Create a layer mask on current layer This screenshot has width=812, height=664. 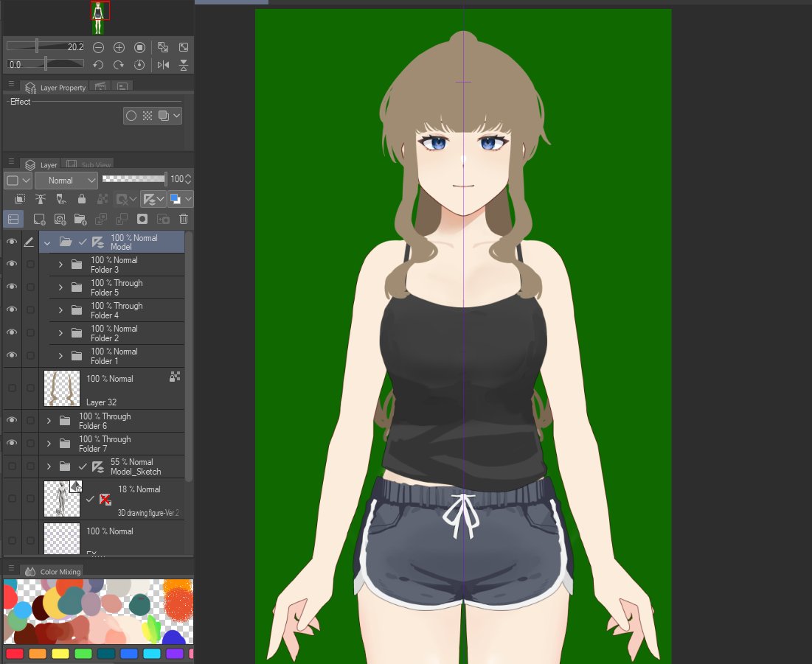pyautogui.click(x=142, y=219)
